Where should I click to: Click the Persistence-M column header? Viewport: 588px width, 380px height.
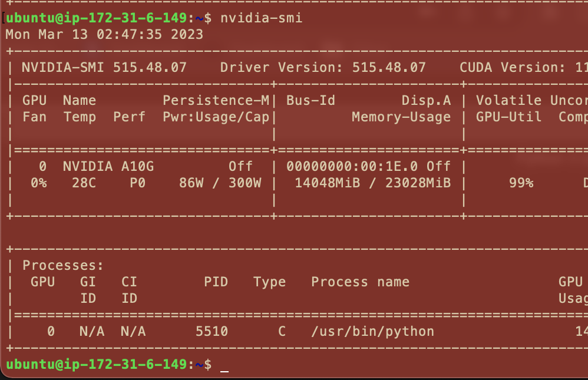pyautogui.click(x=216, y=101)
